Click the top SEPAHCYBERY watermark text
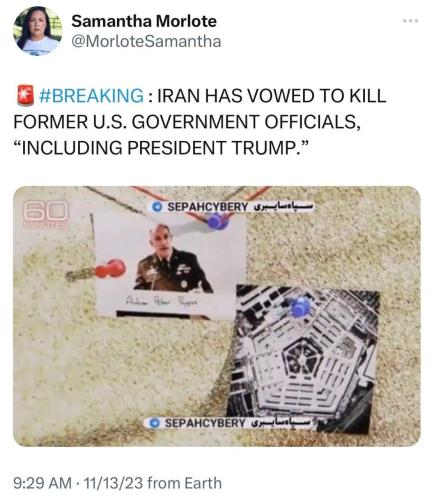Viewport: 434px width, 500px height. point(207,207)
